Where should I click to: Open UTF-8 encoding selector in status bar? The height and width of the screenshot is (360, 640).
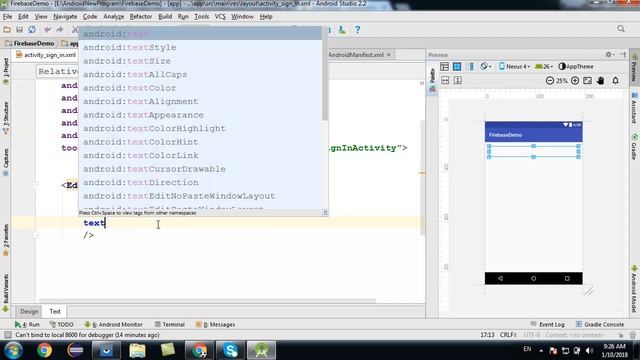pos(531,335)
